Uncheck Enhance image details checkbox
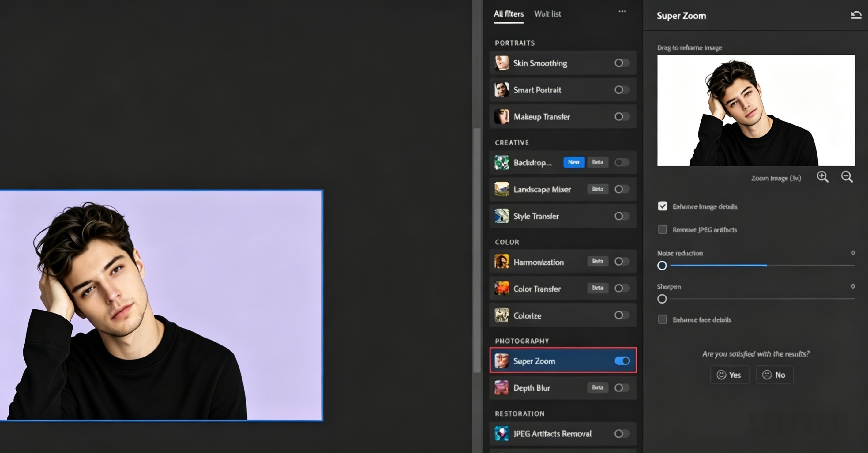Image resolution: width=868 pixels, height=453 pixels. (x=663, y=206)
